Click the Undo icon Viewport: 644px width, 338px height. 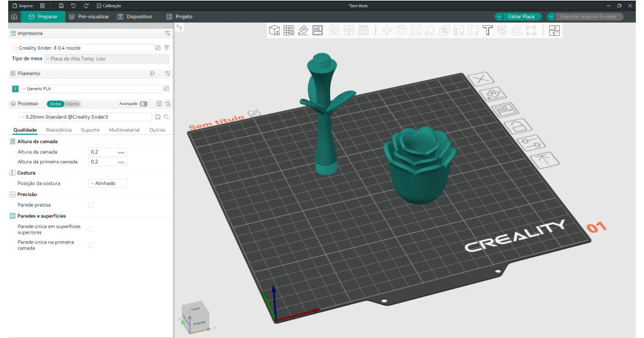(x=73, y=6)
